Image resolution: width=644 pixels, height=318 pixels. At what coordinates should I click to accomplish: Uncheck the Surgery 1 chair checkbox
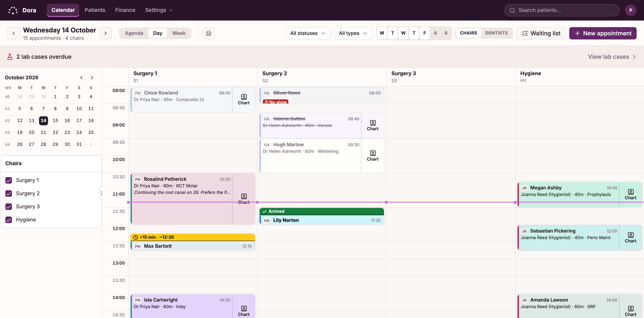9,180
